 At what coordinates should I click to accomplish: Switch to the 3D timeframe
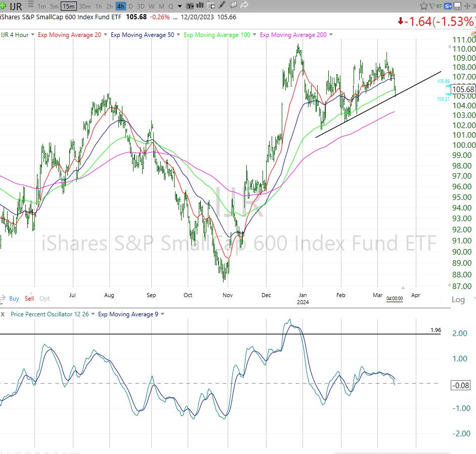[x=141, y=7]
